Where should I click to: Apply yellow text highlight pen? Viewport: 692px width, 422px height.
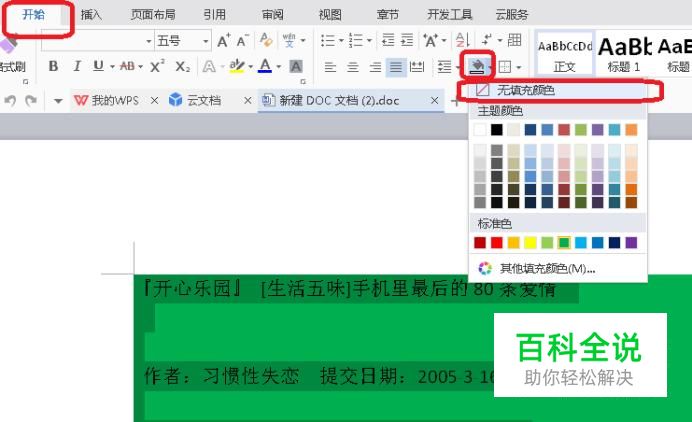pos(237,66)
